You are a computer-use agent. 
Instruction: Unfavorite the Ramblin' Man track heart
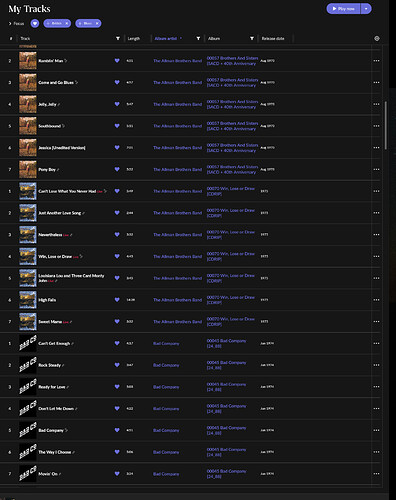[117, 61]
